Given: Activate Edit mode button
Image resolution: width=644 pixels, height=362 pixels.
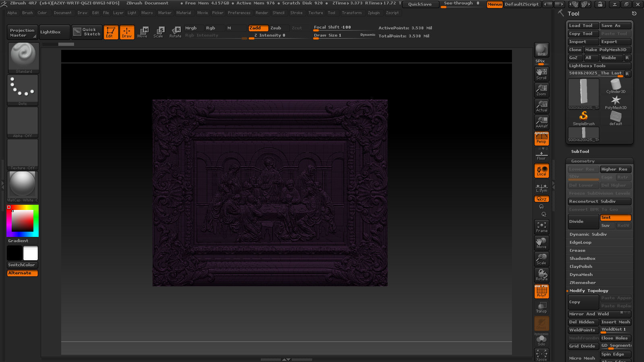Looking at the screenshot, I should click(111, 32).
